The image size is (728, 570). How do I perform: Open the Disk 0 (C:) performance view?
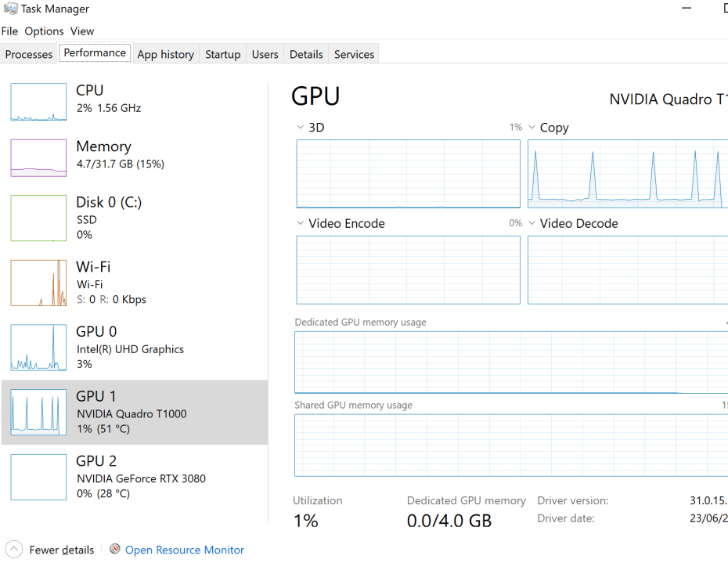tap(135, 218)
